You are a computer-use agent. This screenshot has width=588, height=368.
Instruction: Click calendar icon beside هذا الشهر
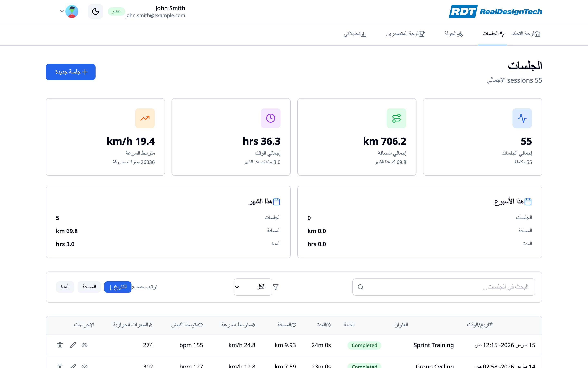pyautogui.click(x=276, y=202)
